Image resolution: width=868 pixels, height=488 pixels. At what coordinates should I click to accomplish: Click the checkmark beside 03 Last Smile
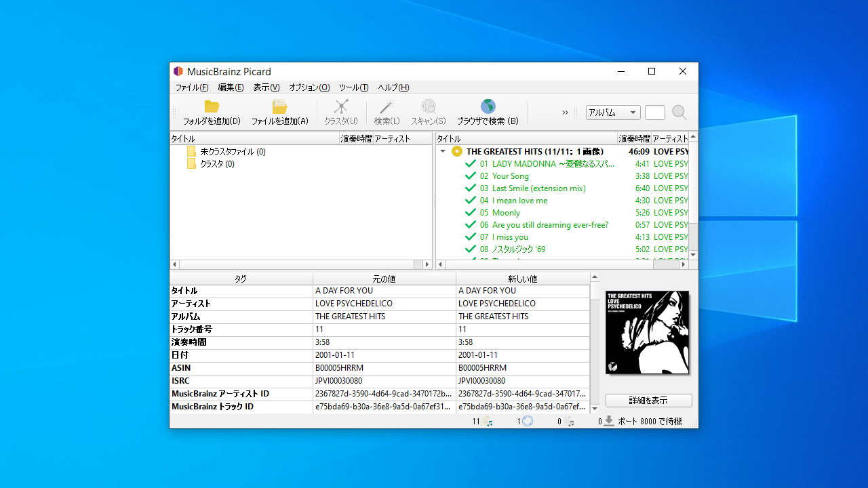click(471, 188)
